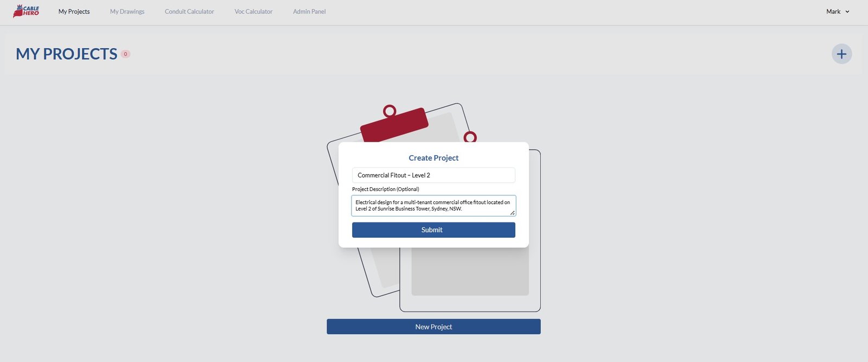The height and width of the screenshot is (362, 868).
Task: Click the Cable Hero logo
Action: (26, 11)
